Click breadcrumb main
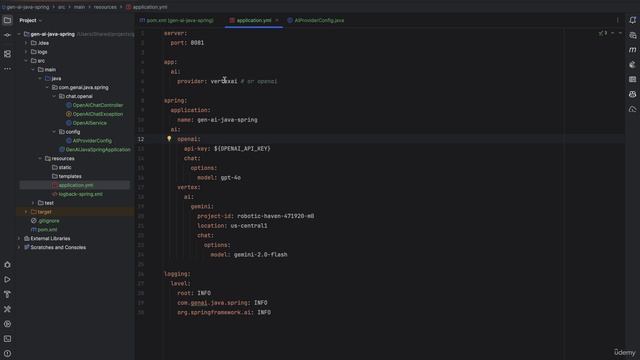This screenshot has height=360, width=640. [x=80, y=7]
